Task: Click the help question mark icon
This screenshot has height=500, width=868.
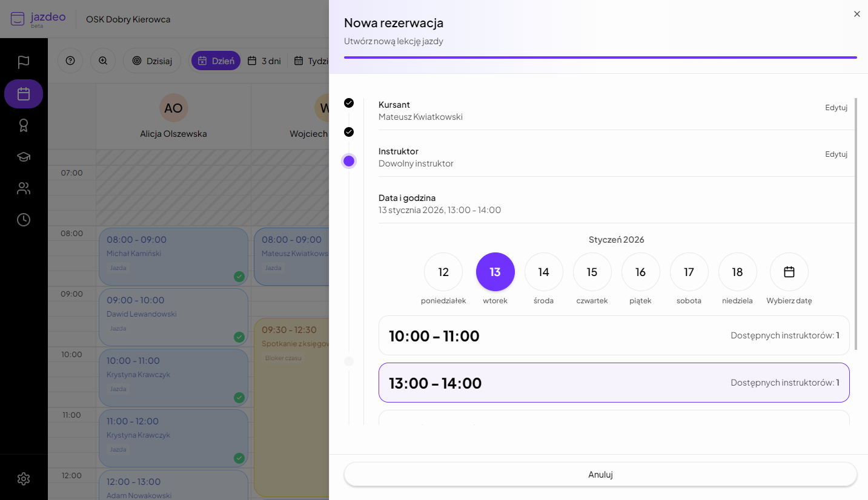Action: (70, 61)
